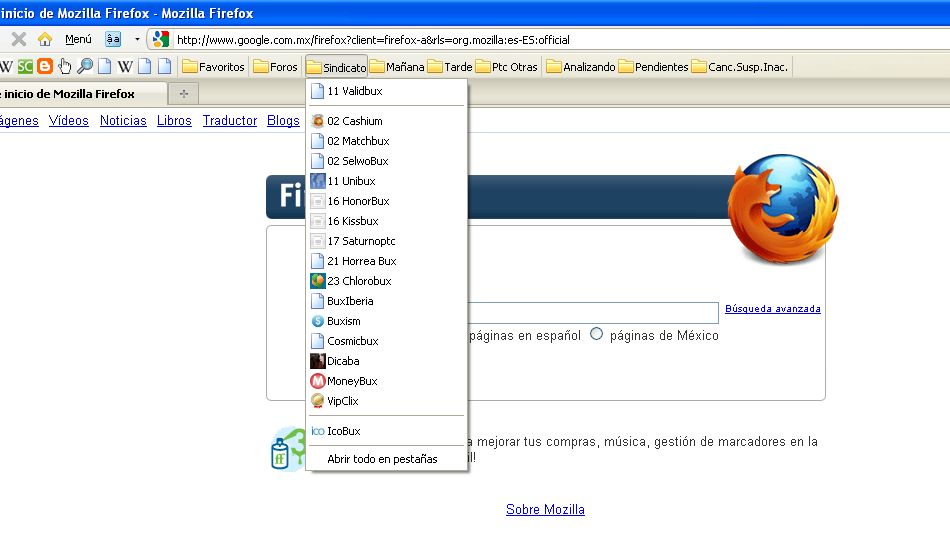
Task: Open the Ptc Otras bookmarks folder
Action: point(507,67)
